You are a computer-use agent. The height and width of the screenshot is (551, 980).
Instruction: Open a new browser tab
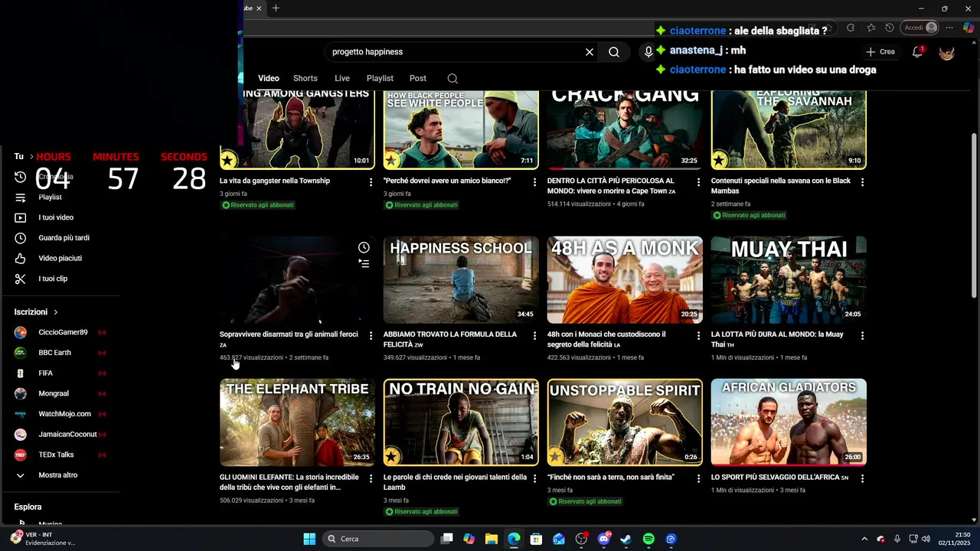(276, 8)
